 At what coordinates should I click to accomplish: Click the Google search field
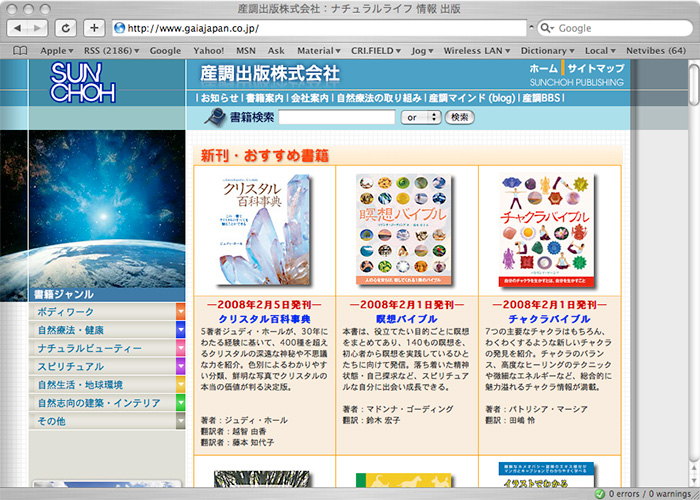[x=615, y=28]
